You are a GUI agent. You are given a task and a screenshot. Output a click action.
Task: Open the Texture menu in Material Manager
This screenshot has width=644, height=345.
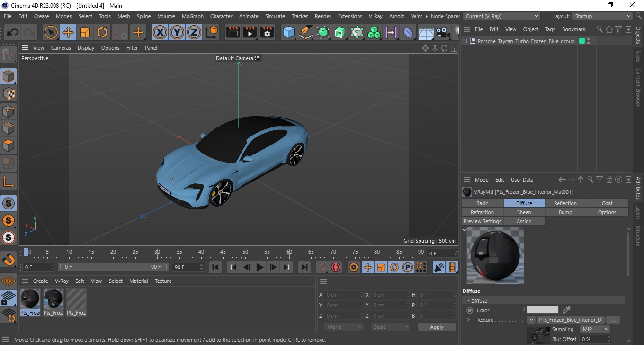pos(163,281)
